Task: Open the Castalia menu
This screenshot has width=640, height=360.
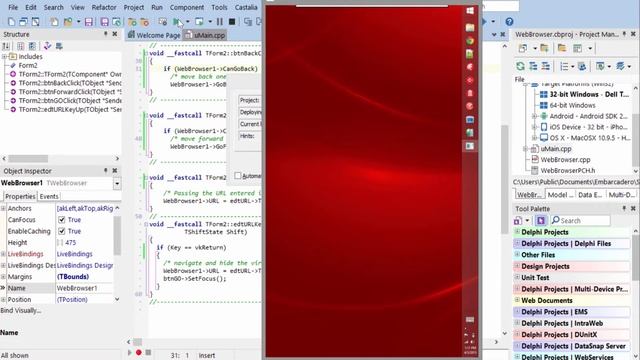Action: point(246,7)
